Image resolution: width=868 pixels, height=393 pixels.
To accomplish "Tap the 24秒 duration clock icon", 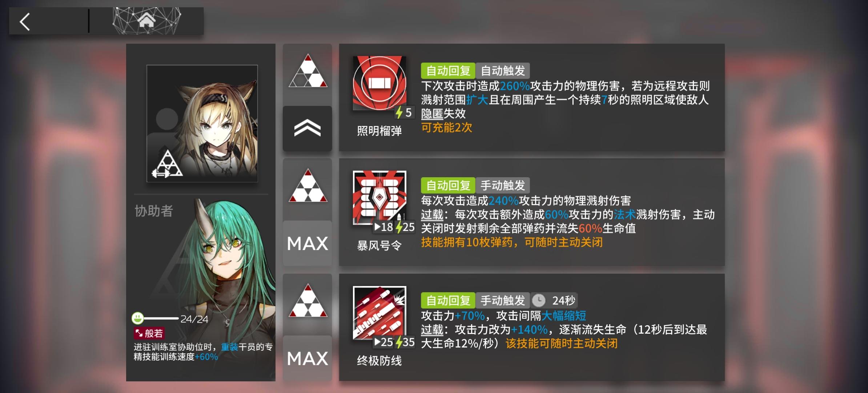I will coord(539,301).
